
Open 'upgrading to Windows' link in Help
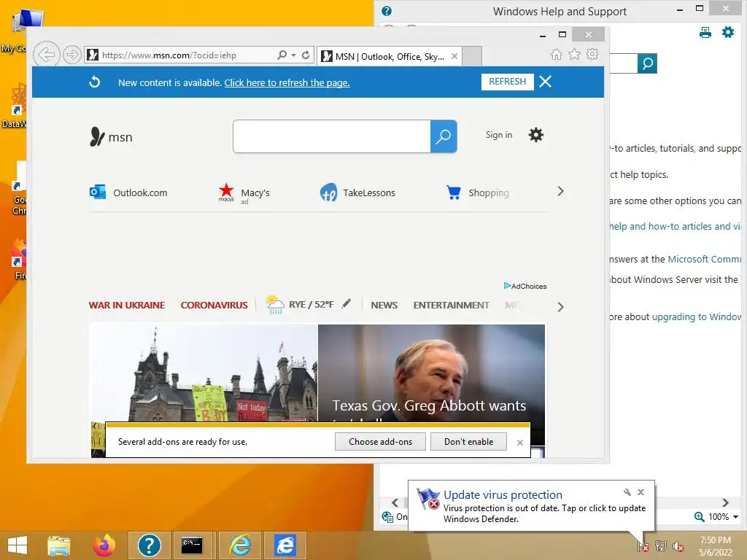pos(697,316)
